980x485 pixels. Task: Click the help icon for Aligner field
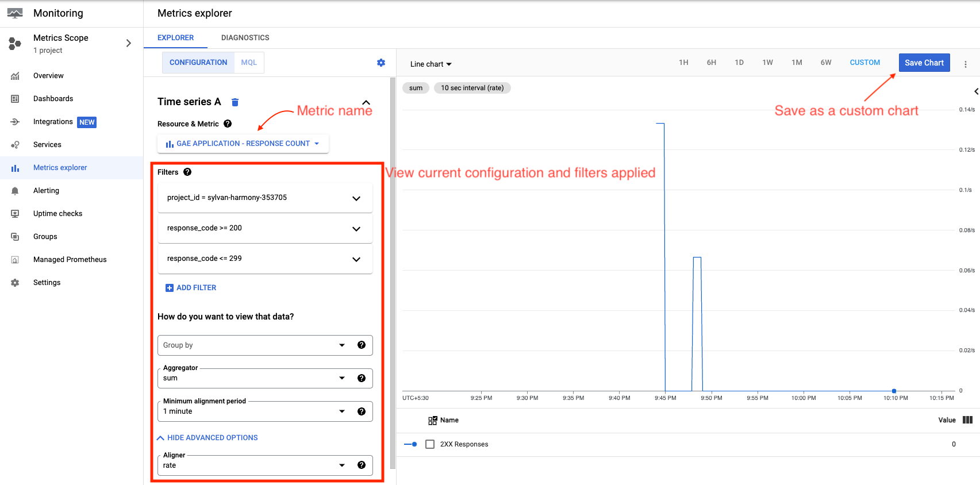click(362, 465)
